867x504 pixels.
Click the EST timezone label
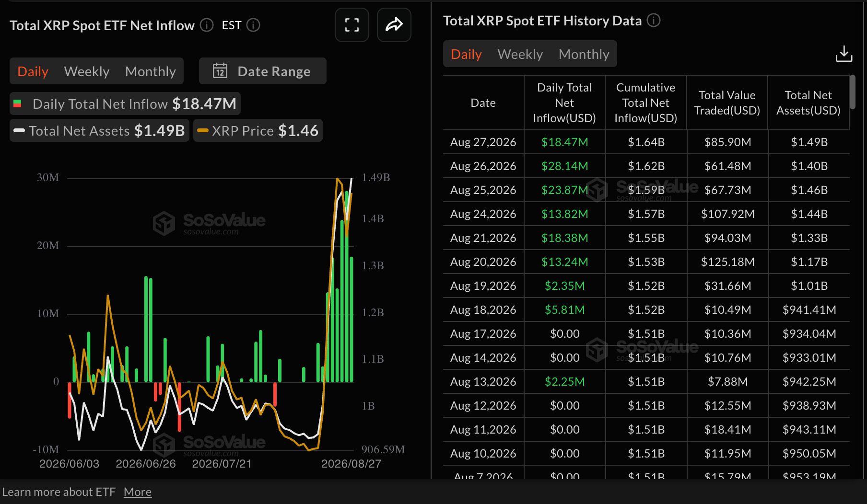pos(231,25)
